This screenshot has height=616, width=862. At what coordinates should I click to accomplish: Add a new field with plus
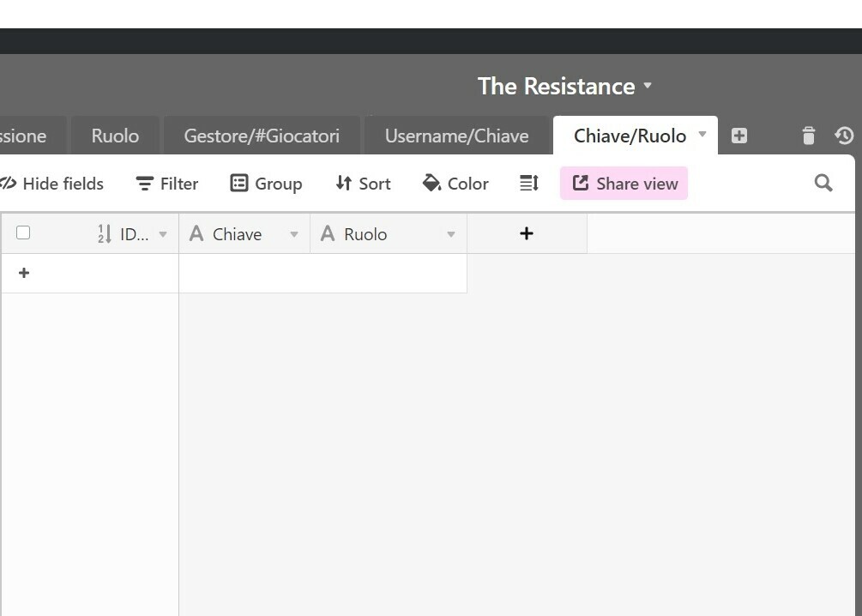[527, 233]
